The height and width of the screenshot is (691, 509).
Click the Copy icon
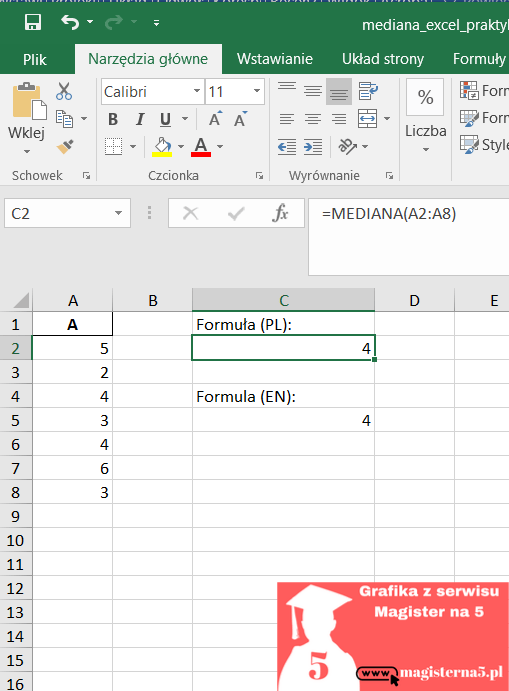(x=64, y=119)
